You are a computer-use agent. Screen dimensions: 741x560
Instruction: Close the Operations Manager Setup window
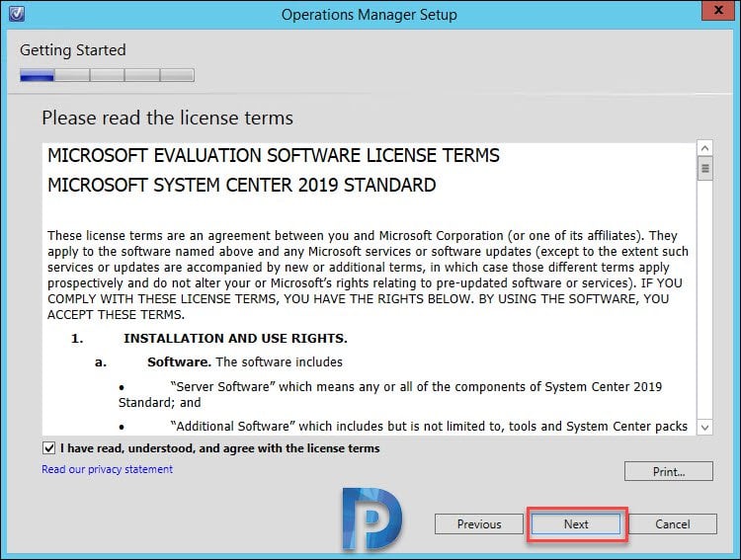click(x=718, y=10)
